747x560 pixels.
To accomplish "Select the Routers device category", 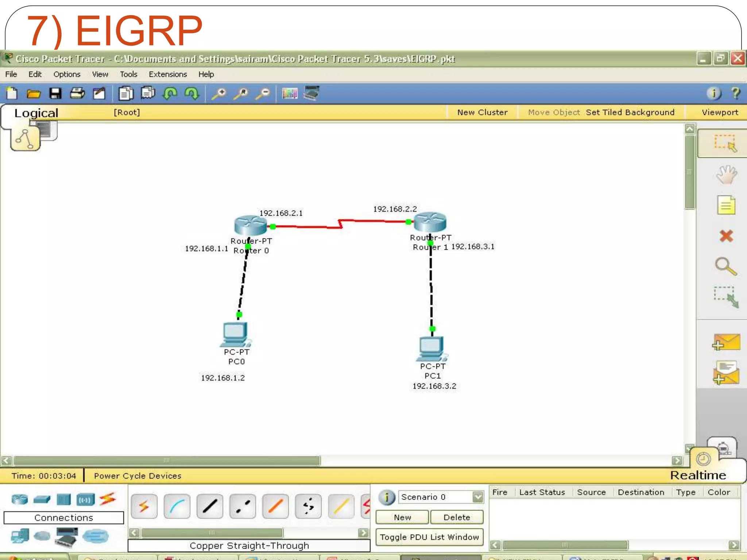I will click(x=19, y=499).
